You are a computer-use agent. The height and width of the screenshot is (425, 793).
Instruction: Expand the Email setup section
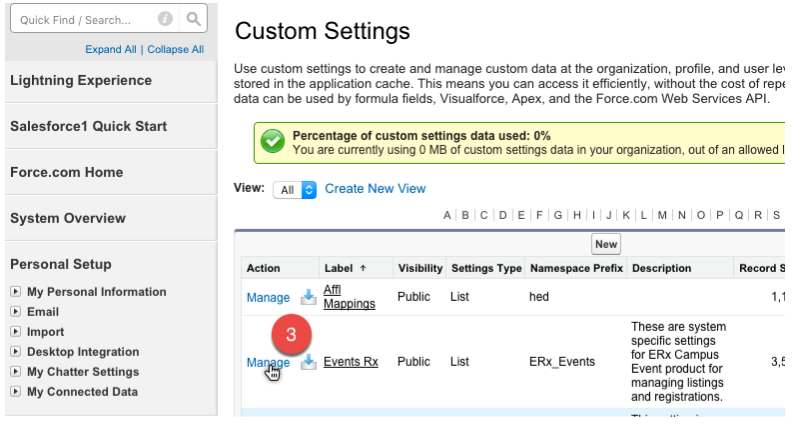click(x=15, y=312)
